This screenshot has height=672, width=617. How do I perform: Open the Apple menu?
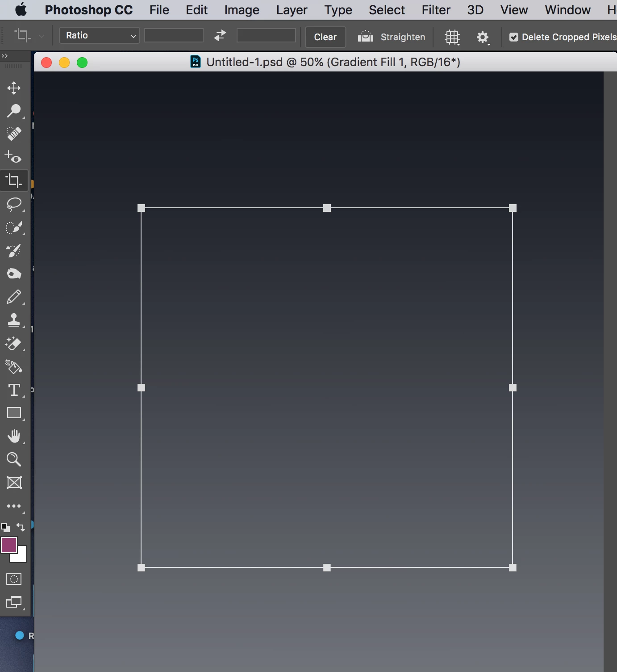21,9
